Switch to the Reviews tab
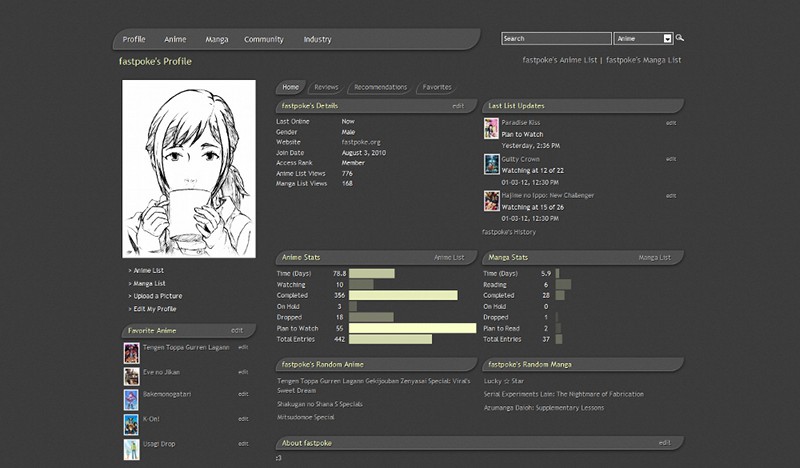This screenshot has height=468, width=800. [x=326, y=87]
